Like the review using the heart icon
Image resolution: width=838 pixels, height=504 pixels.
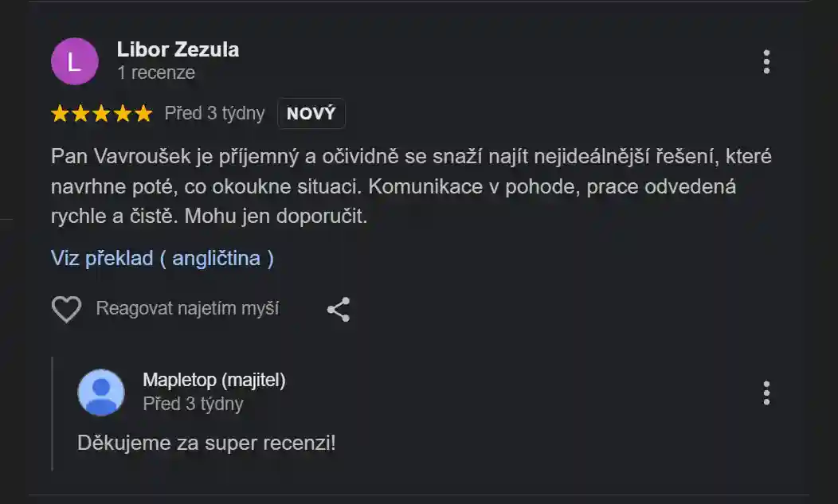[68, 309]
